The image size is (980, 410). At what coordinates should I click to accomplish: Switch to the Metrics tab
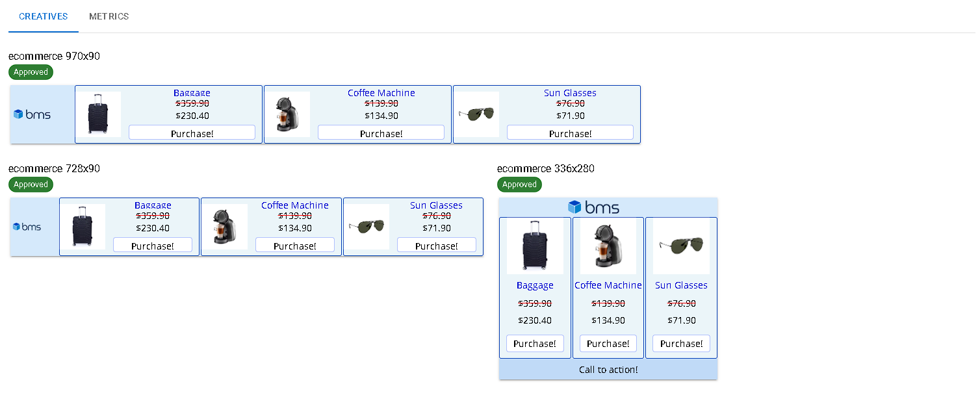click(109, 16)
